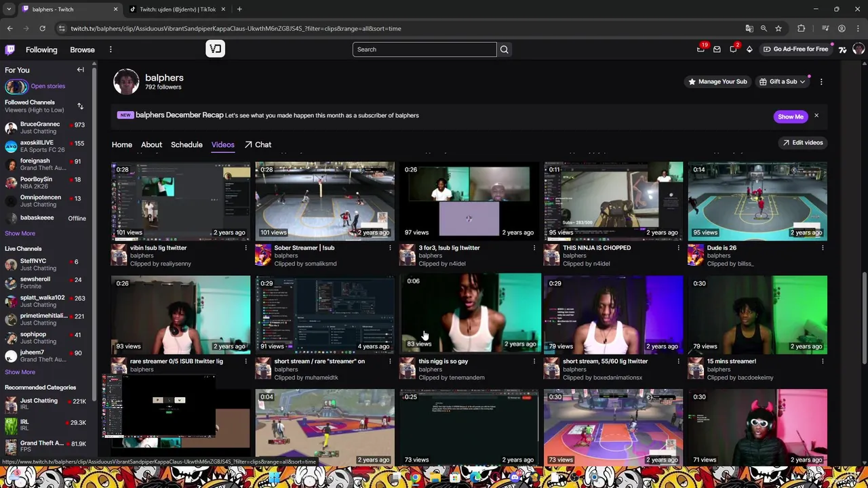Viewport: 868px width, 488px height.
Task: Open the Chrome media control icon
Action: coord(825,28)
